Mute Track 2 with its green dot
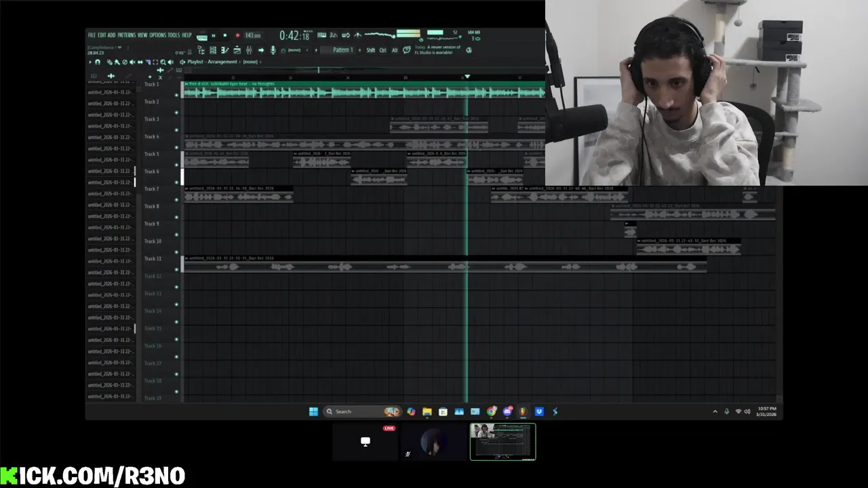Screen dimensions: 868x488 tap(177, 113)
